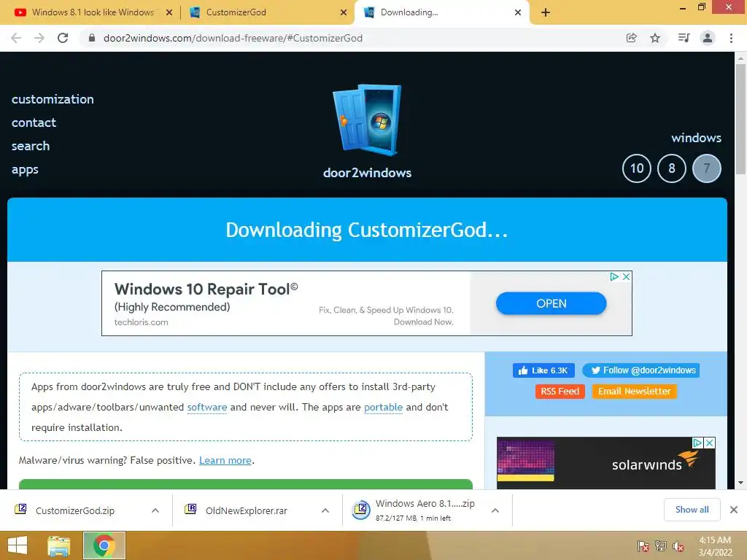Open the Email Newsletter button
This screenshot has width=747, height=560.
click(x=634, y=392)
